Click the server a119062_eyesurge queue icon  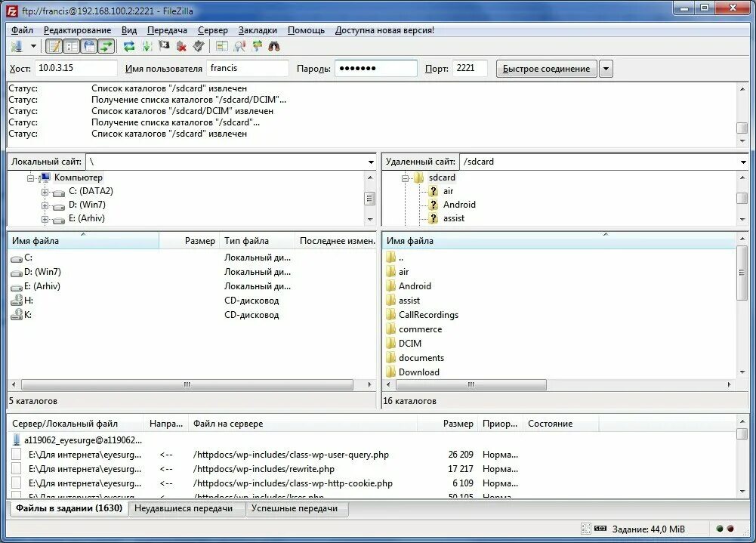coord(17,440)
